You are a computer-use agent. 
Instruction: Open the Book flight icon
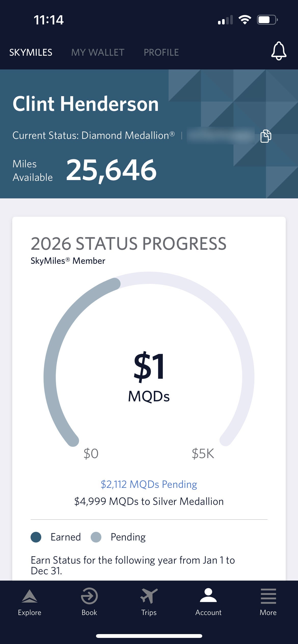[x=89, y=596]
